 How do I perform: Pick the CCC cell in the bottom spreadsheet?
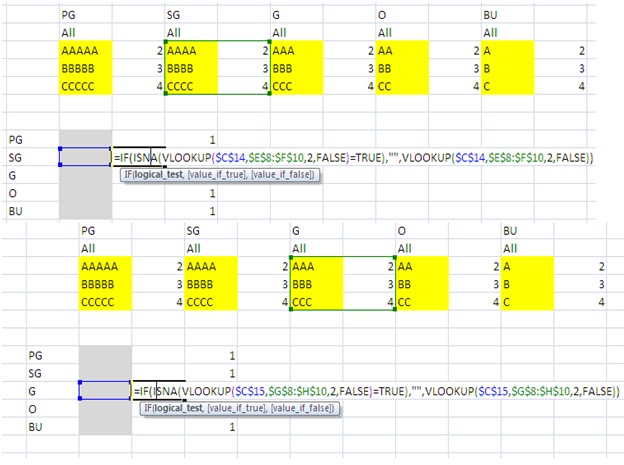(317, 302)
